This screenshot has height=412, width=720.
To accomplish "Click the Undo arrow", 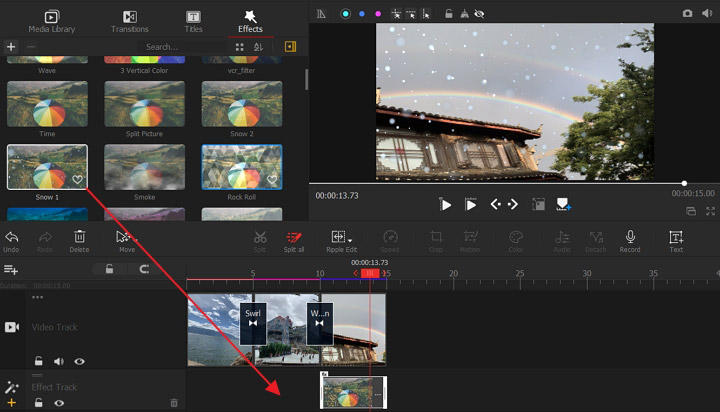I will coord(11,240).
